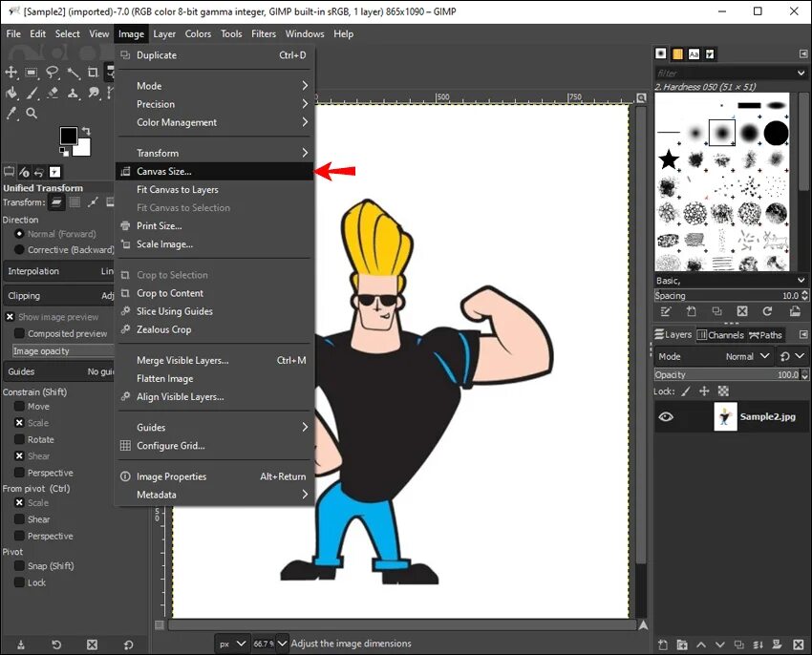Choose Scale Image menu entry
Screen dimensions: 812x655
tap(214, 243)
